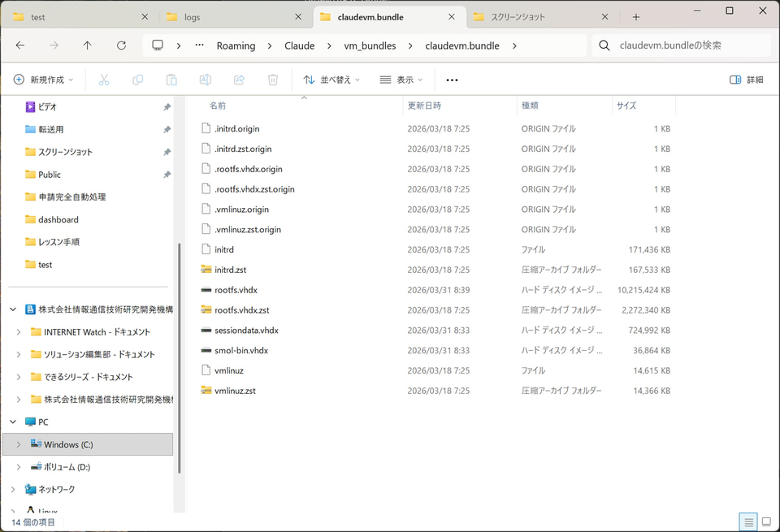
Task: Close the test tab
Action: point(145,17)
